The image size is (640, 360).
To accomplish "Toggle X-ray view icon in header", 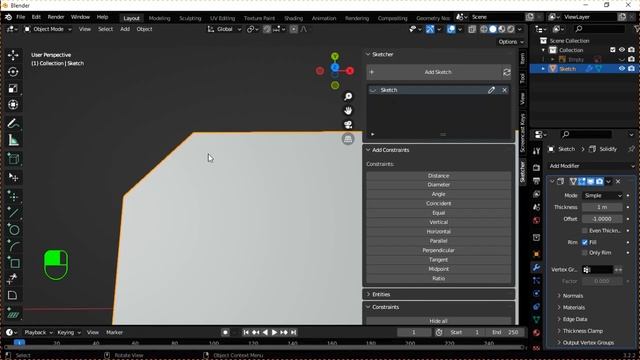I will pyautogui.click(x=472, y=29).
